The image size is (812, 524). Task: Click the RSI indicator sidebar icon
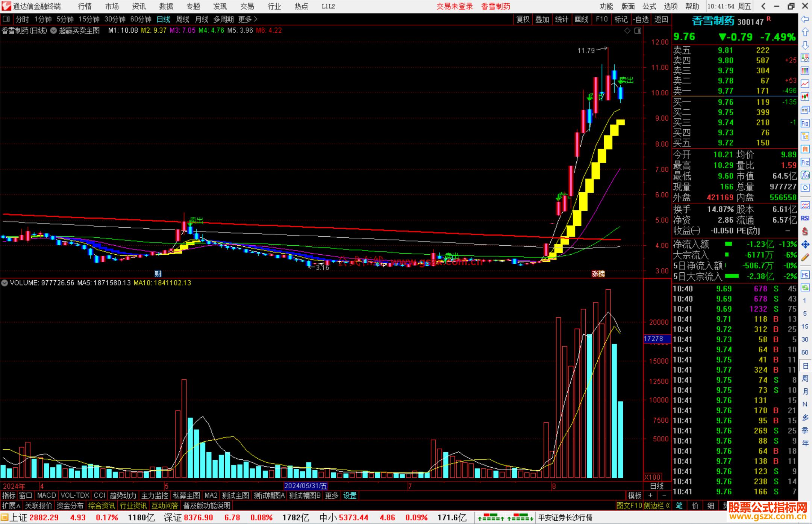pyautogui.click(x=805, y=218)
